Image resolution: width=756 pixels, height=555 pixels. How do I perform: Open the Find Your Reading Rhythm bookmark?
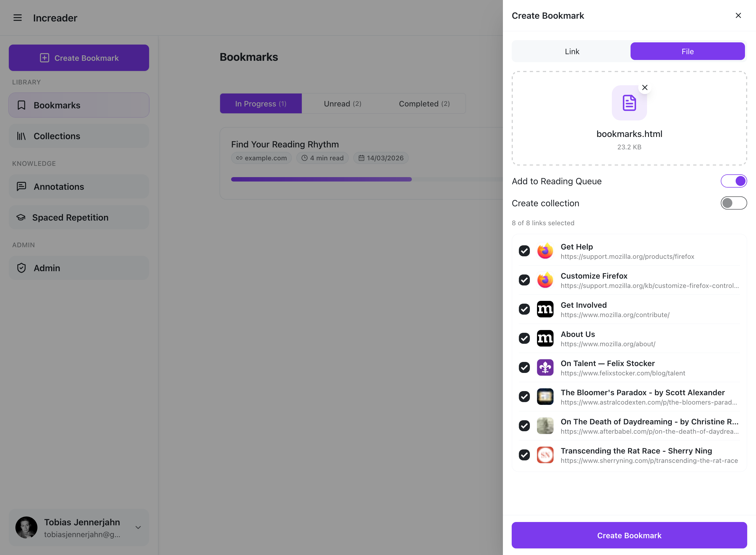point(284,144)
